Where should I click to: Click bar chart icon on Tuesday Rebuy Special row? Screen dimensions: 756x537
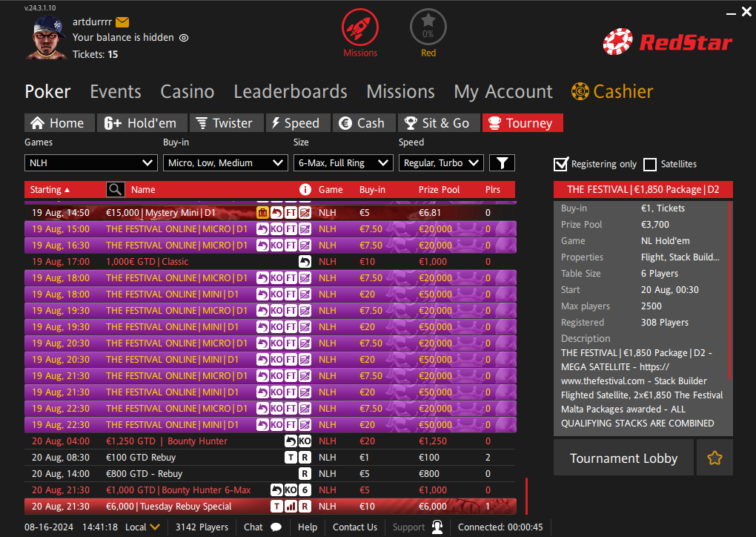[291, 507]
